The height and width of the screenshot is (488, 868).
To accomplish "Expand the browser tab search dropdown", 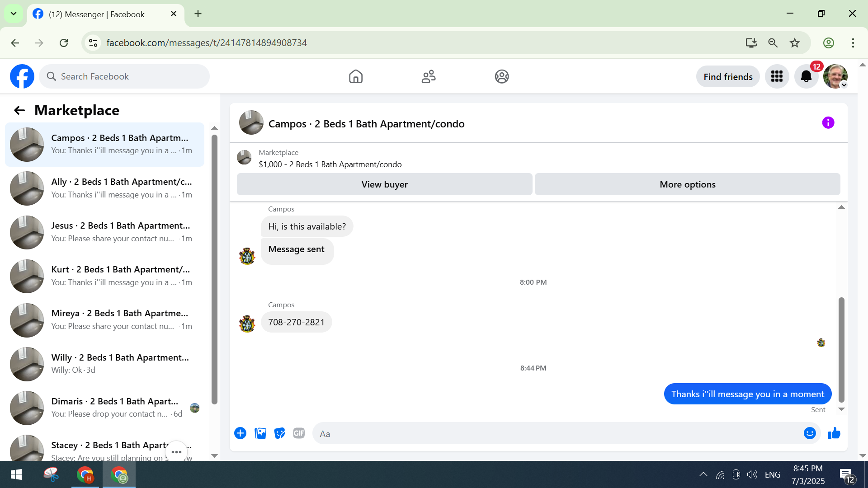I will pos(14,14).
